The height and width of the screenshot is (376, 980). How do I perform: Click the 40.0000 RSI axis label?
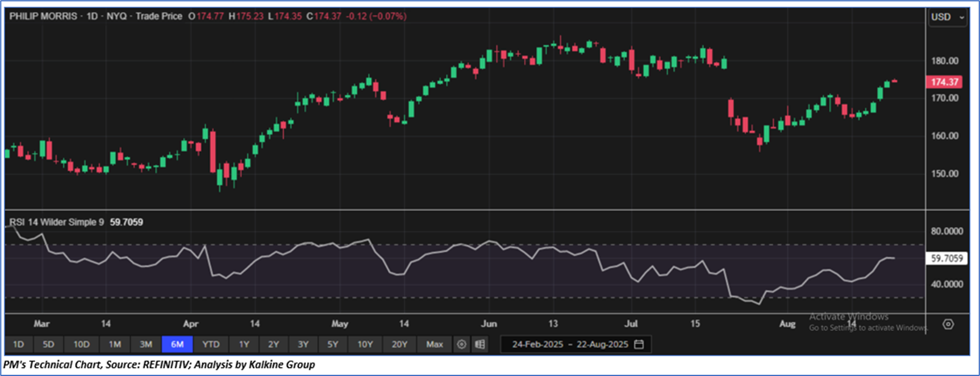(947, 284)
